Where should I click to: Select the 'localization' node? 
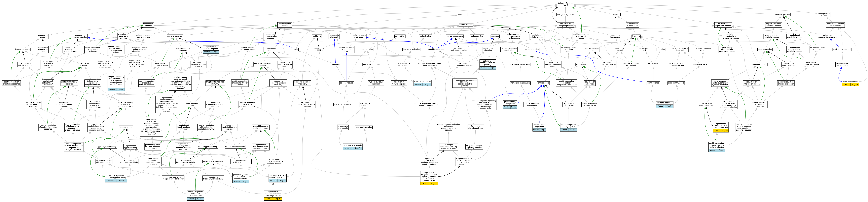point(615,14)
